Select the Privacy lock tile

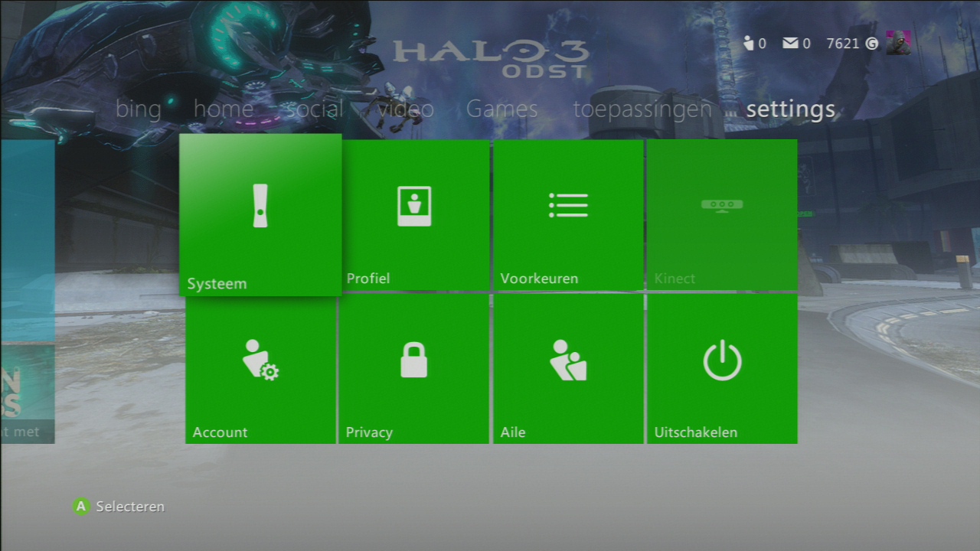414,369
